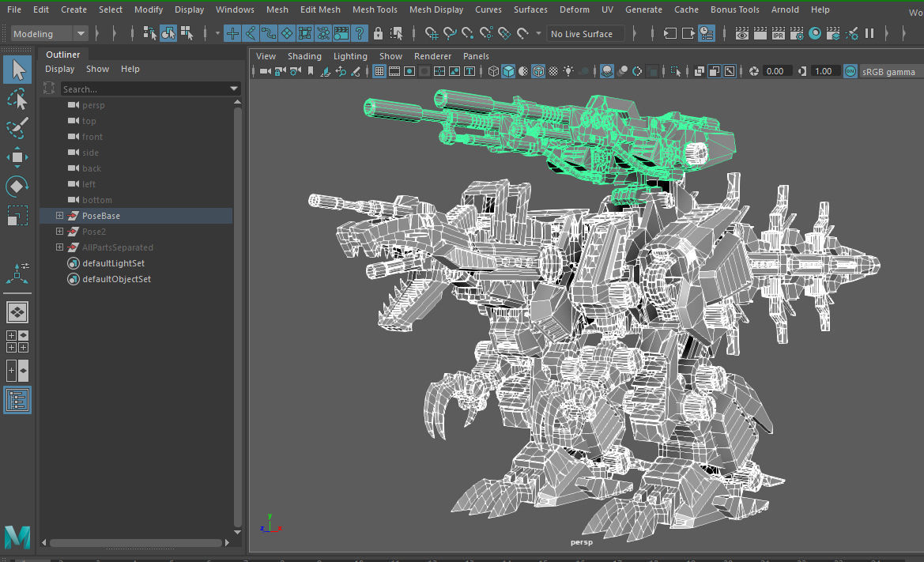Open the Outliner Display menu
The width and height of the screenshot is (924, 562).
pyautogui.click(x=59, y=69)
